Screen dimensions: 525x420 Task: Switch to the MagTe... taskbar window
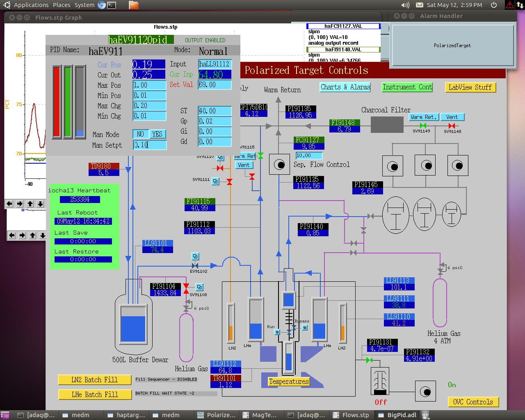(261, 415)
